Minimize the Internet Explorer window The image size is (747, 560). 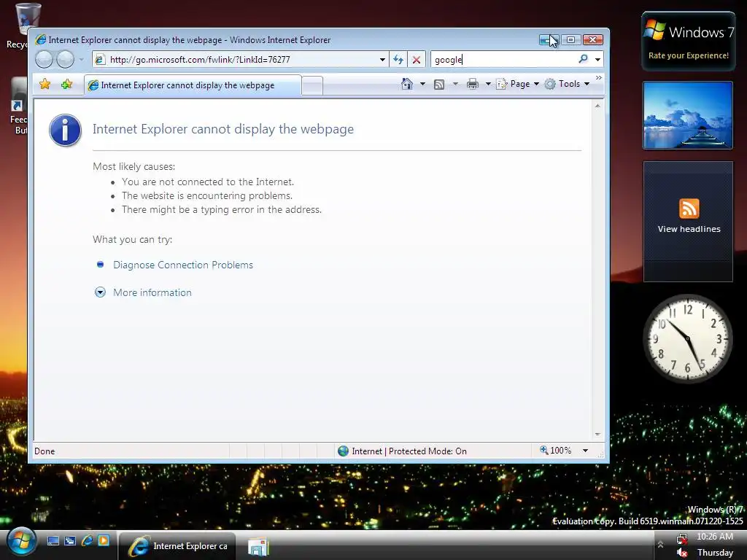[x=549, y=40]
